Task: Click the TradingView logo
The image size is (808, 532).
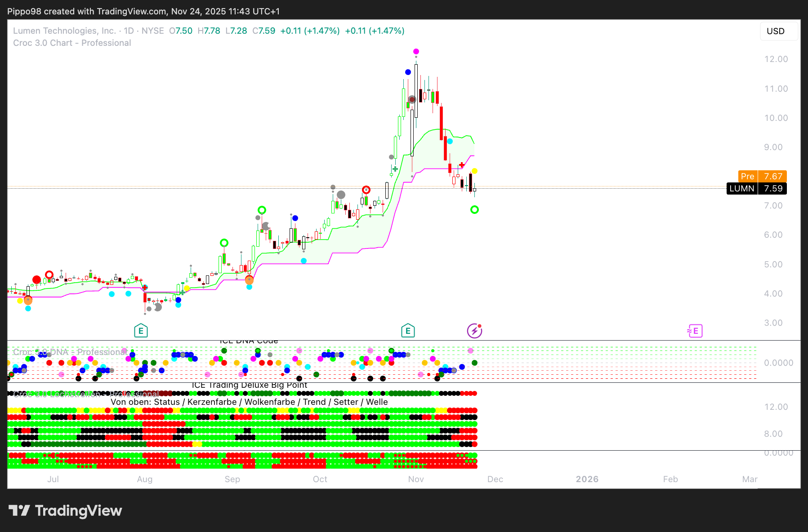Action: click(x=65, y=511)
